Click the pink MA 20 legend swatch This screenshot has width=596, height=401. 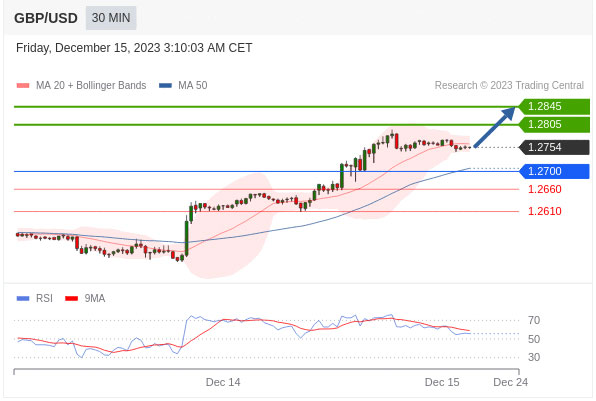tap(23, 86)
